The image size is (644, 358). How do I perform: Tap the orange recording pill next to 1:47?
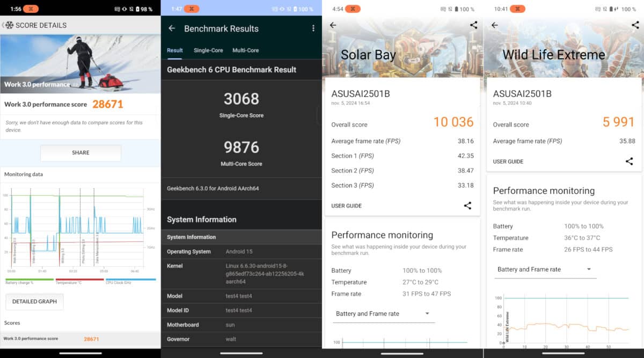[x=191, y=9]
